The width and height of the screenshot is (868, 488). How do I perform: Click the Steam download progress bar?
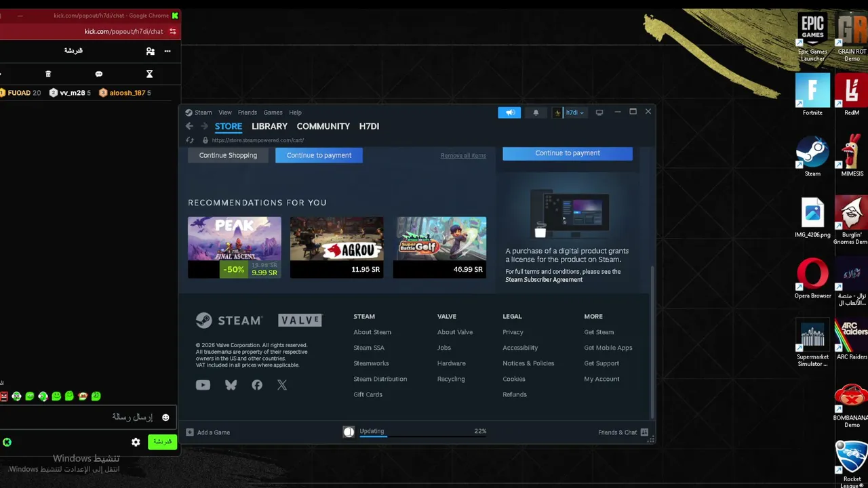[422, 436]
